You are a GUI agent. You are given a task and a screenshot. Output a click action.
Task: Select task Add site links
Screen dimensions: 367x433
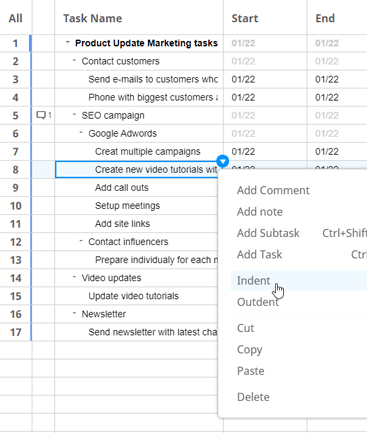coord(122,224)
